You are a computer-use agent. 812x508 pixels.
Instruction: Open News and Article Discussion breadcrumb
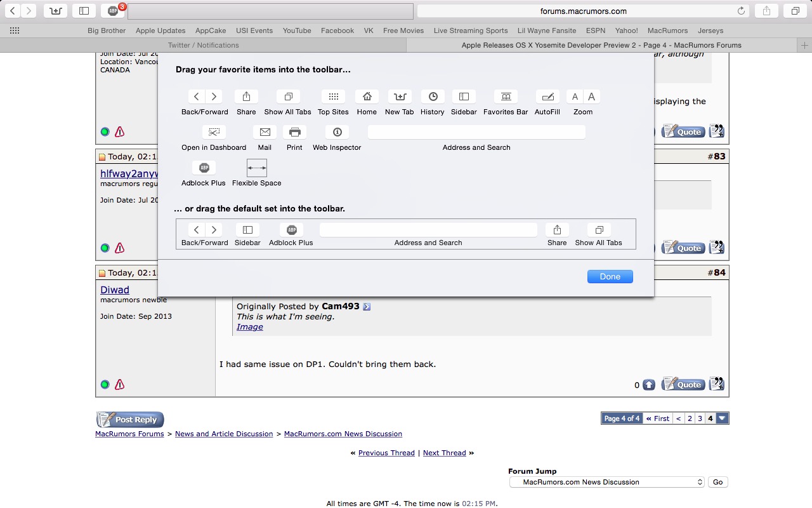(x=224, y=434)
